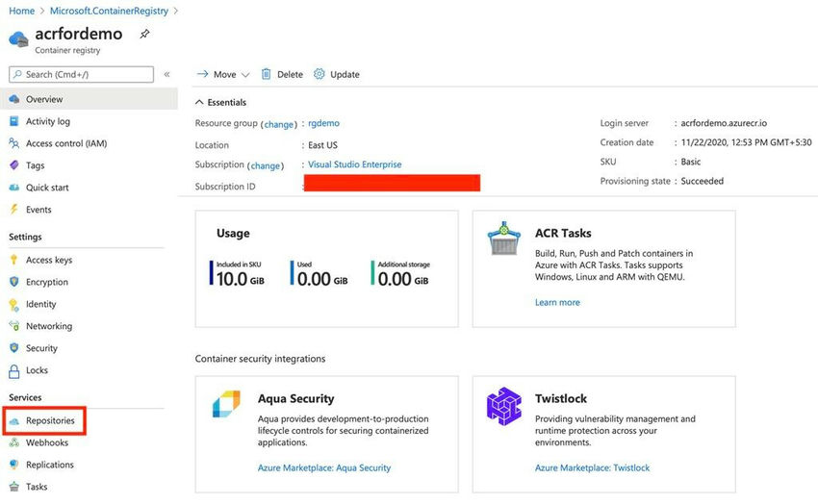Click the Events lightning bolt icon

coord(14,210)
